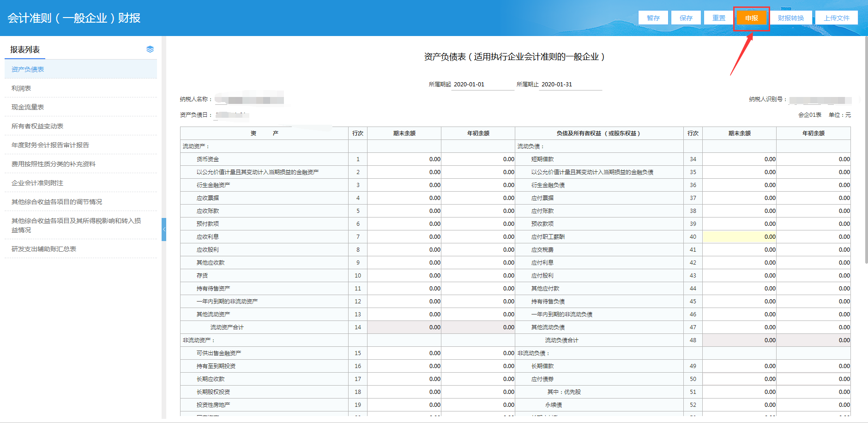This screenshot has width=868, height=423.
Task: Click the layers icon beside 报表列表
Action: [x=150, y=49]
